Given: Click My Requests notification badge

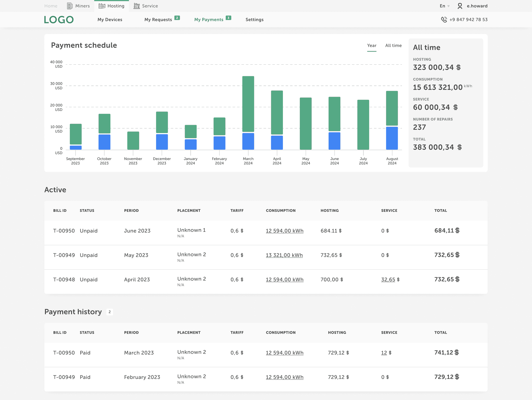Looking at the screenshot, I should click(177, 18).
